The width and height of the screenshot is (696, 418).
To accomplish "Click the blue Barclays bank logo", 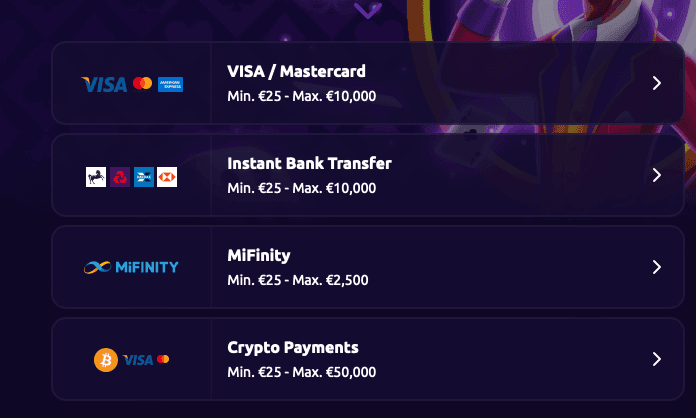I will [144, 177].
